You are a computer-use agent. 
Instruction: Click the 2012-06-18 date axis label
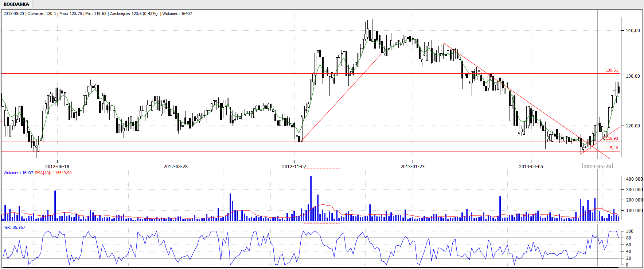click(x=57, y=166)
